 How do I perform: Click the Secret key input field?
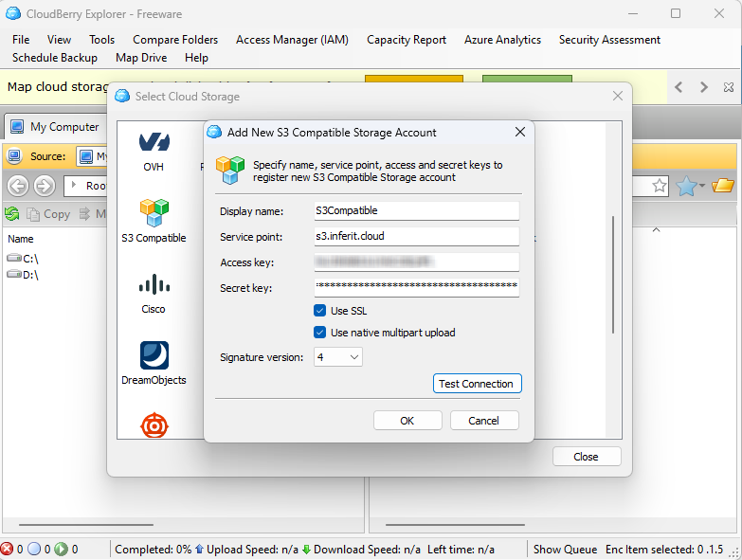point(416,287)
